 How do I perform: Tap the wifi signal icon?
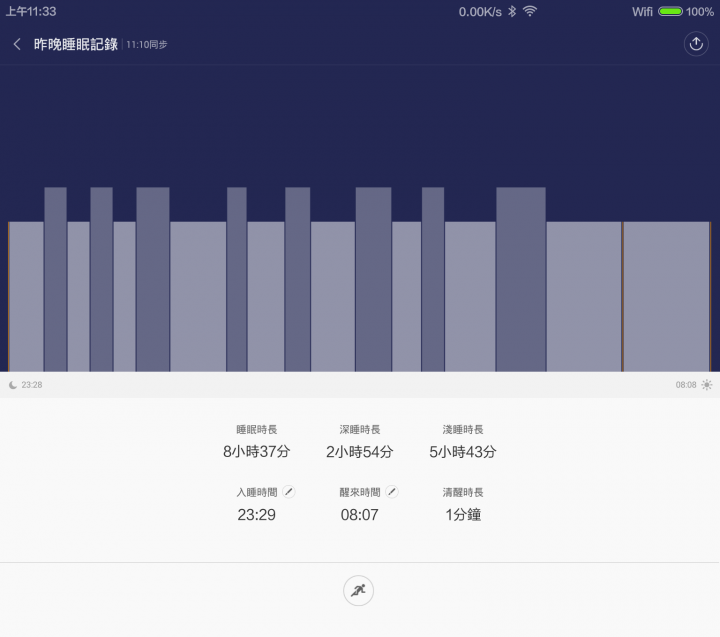click(530, 11)
